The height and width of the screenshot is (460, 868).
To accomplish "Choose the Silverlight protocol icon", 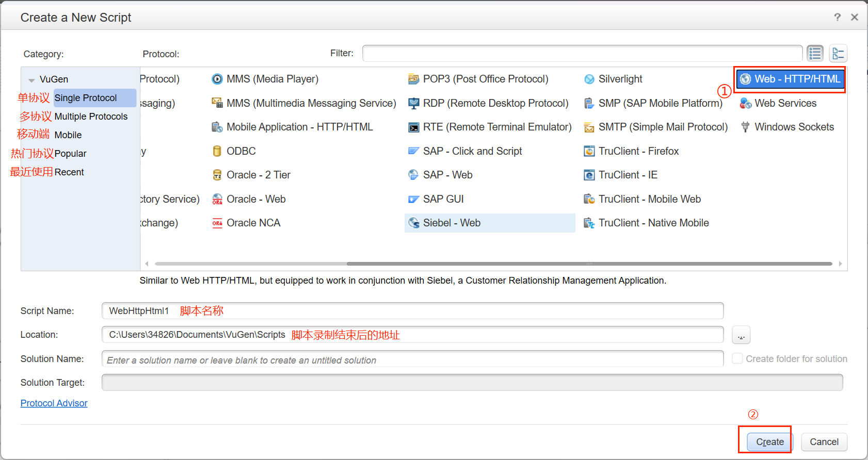I will coord(589,79).
